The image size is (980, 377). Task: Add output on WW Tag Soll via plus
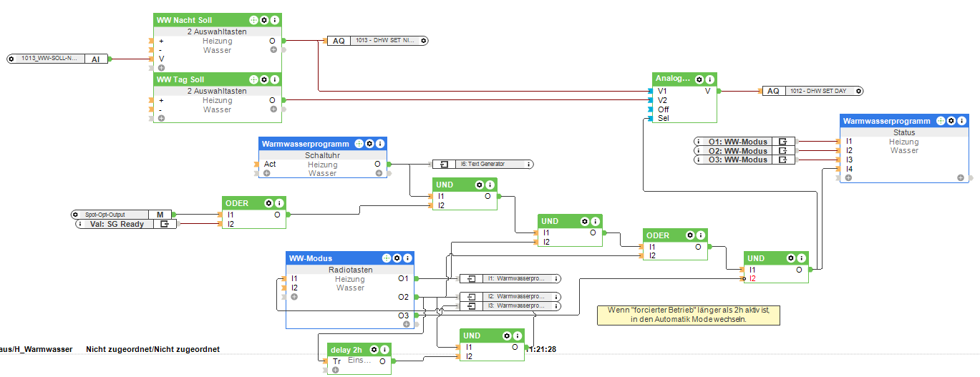(x=273, y=109)
